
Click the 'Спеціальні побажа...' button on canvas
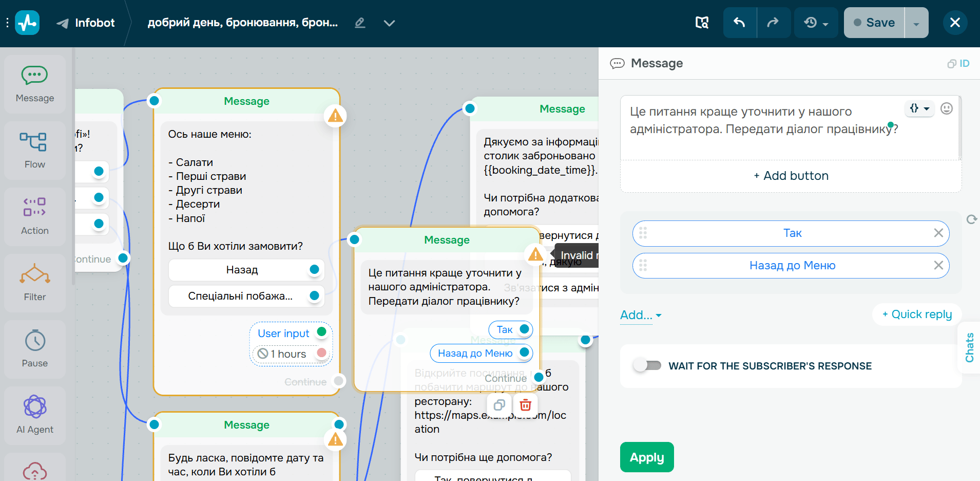coord(246,296)
